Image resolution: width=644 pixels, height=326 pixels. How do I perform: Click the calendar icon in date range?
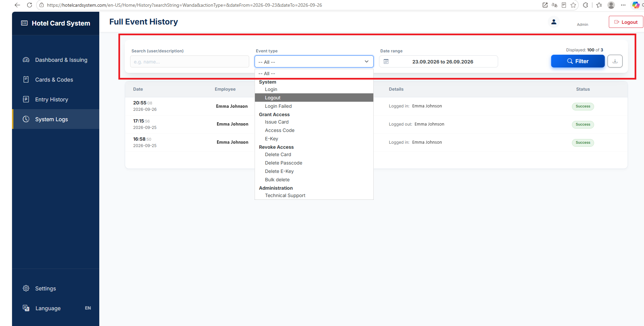click(x=386, y=62)
